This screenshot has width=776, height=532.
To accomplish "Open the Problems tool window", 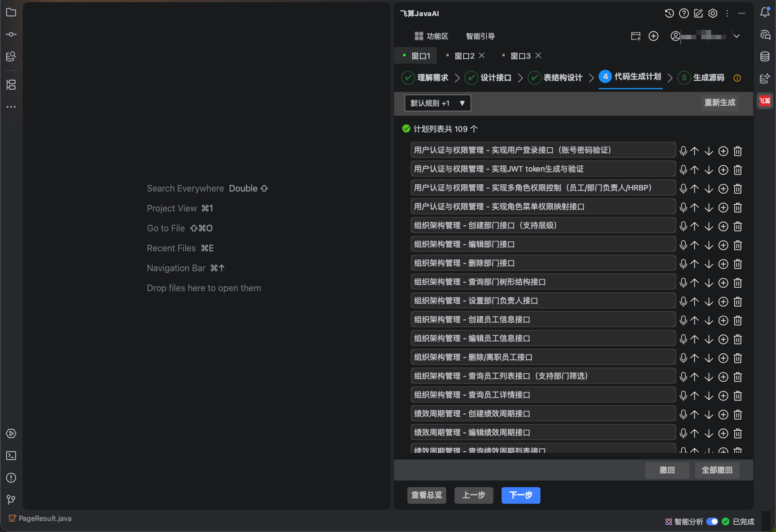I will pyautogui.click(x=11, y=477).
